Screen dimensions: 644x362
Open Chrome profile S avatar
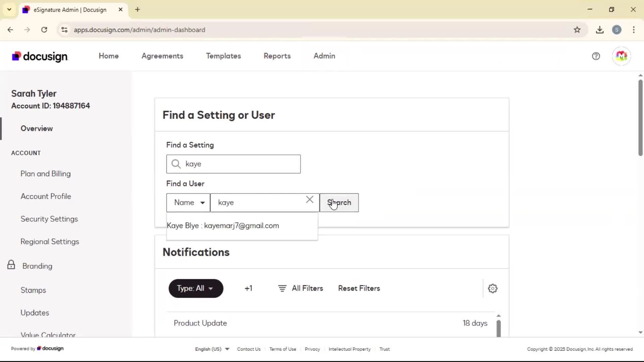(x=616, y=30)
